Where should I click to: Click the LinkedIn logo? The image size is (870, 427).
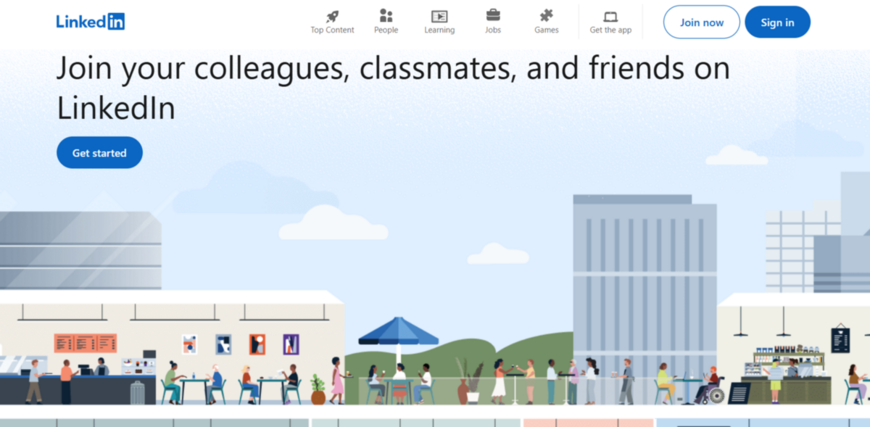[x=90, y=22]
